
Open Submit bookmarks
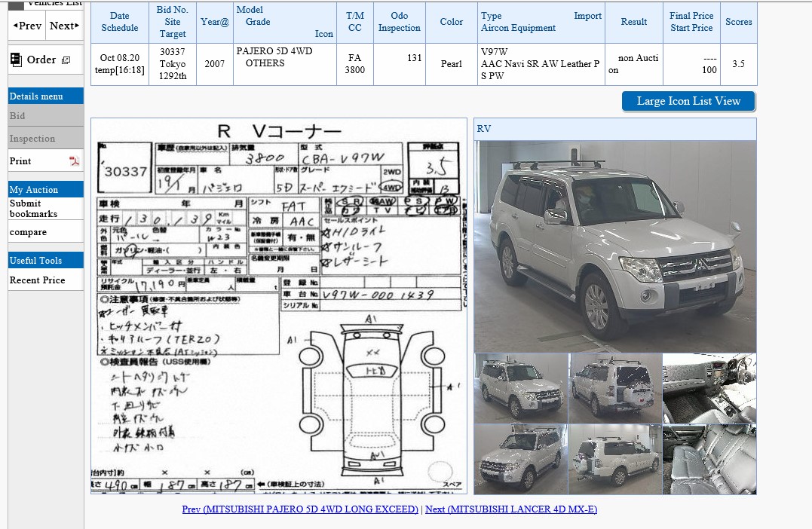pos(45,208)
